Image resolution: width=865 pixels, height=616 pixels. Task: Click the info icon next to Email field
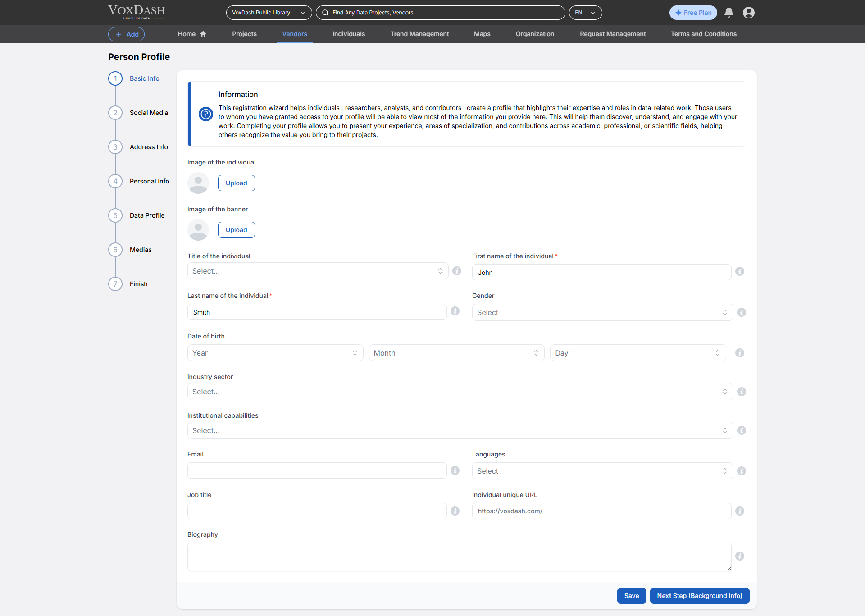point(455,470)
